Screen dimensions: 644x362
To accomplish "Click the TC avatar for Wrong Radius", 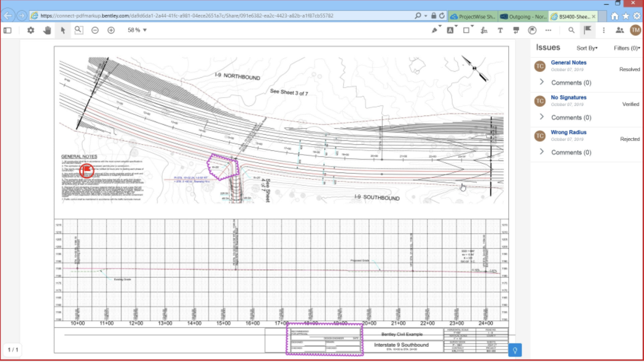I will (x=540, y=136).
